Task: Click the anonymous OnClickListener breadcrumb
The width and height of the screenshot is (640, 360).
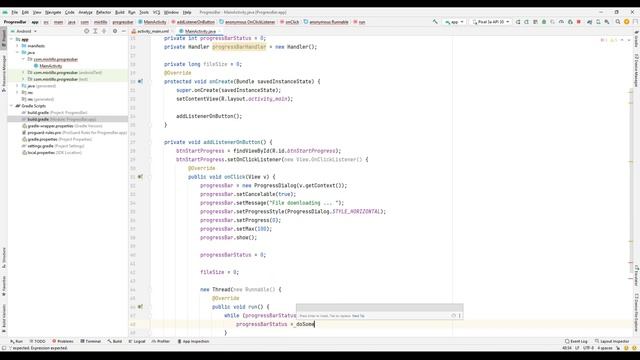Action: 247,22
